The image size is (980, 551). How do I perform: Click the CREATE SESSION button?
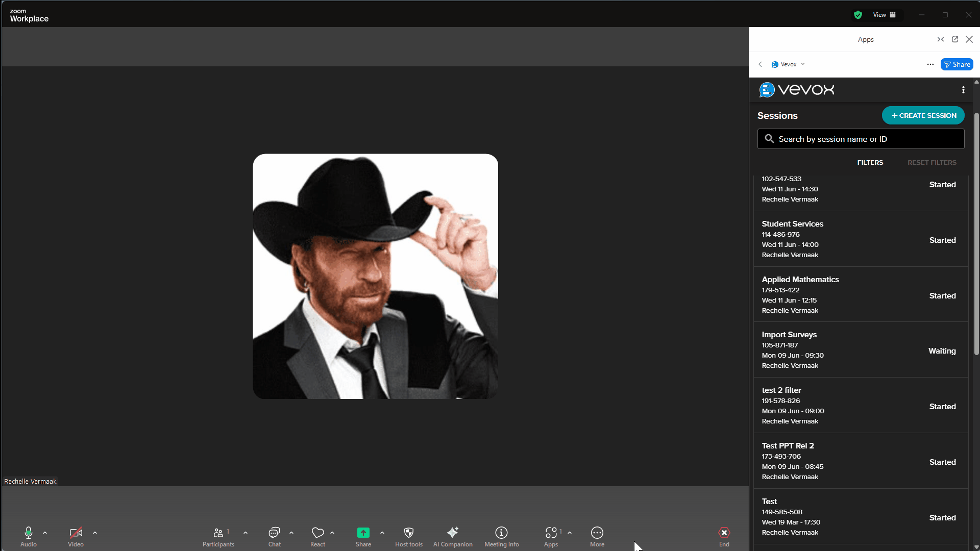click(x=923, y=115)
